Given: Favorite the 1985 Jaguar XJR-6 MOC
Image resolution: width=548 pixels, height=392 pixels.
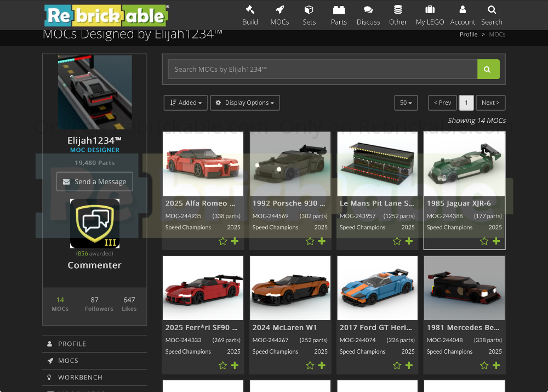Looking at the screenshot, I should pos(484,241).
